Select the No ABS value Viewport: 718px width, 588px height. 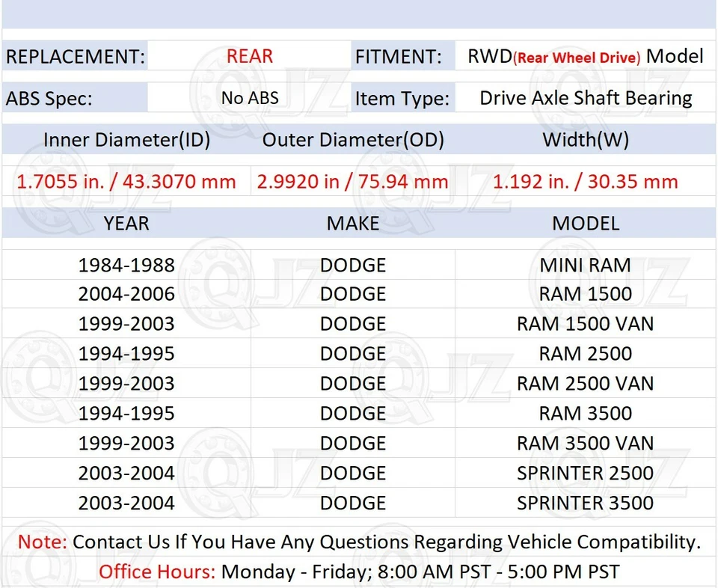click(250, 97)
